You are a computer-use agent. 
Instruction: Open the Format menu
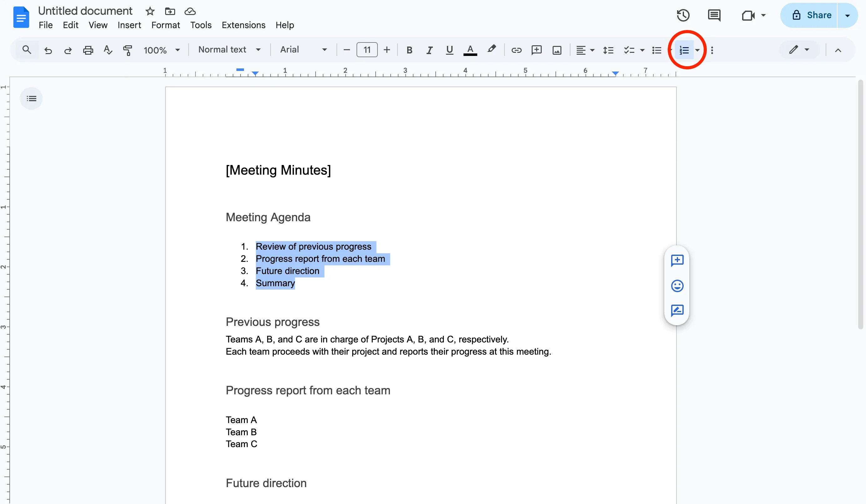pyautogui.click(x=165, y=25)
